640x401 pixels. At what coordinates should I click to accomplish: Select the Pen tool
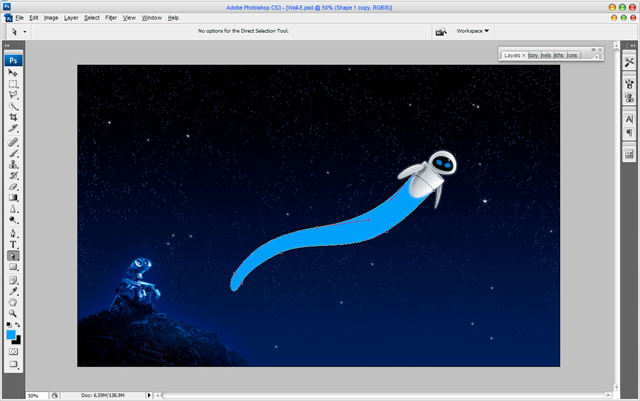(x=13, y=234)
